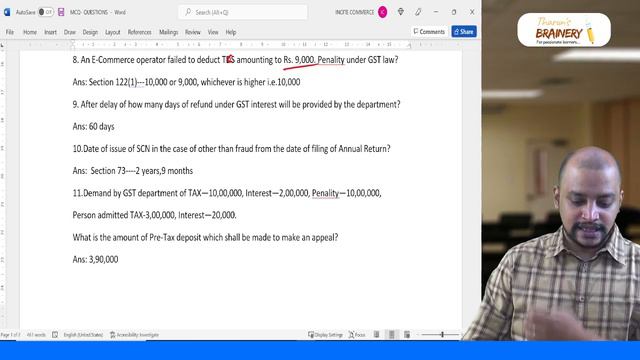The image size is (640, 360).
Task: Adjust the zoom slider handle
Action: [442, 335]
